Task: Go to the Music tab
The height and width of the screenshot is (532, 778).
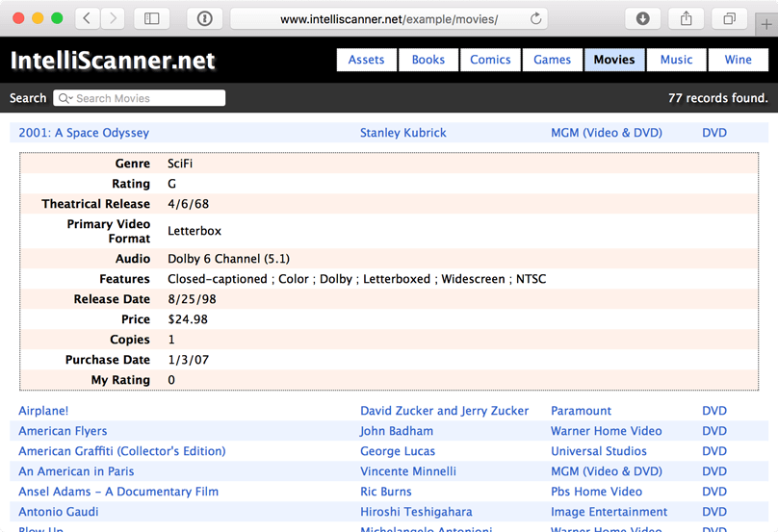Action: [676, 60]
